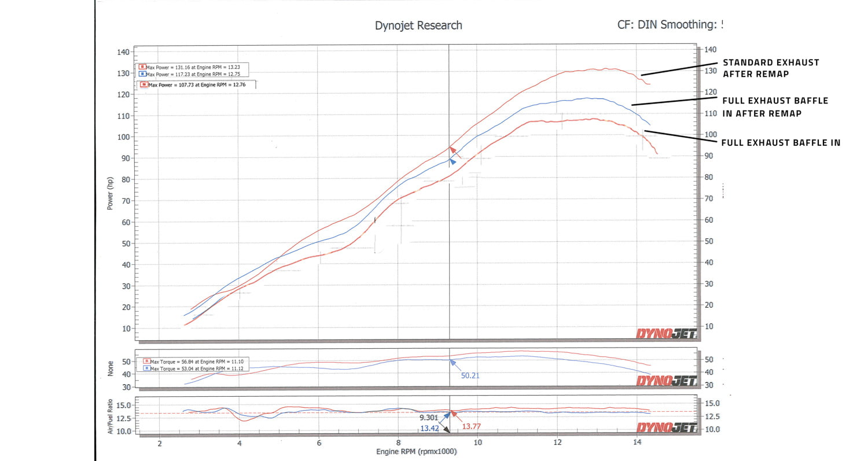Click the bottom 'FULL EXHAUST BAFFLE IN' label
The image size is (868, 461).
tap(781, 142)
